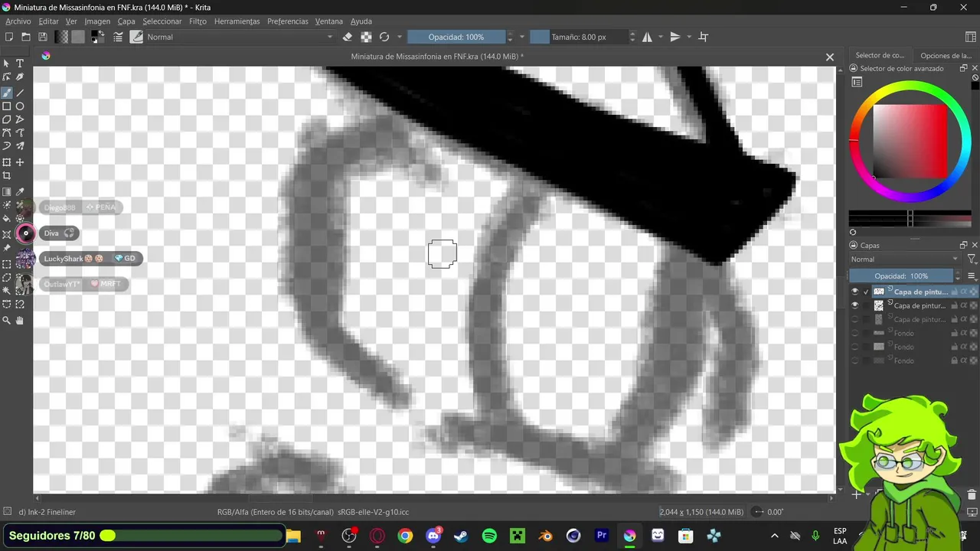Select the Rectangle shape tool

click(7, 106)
